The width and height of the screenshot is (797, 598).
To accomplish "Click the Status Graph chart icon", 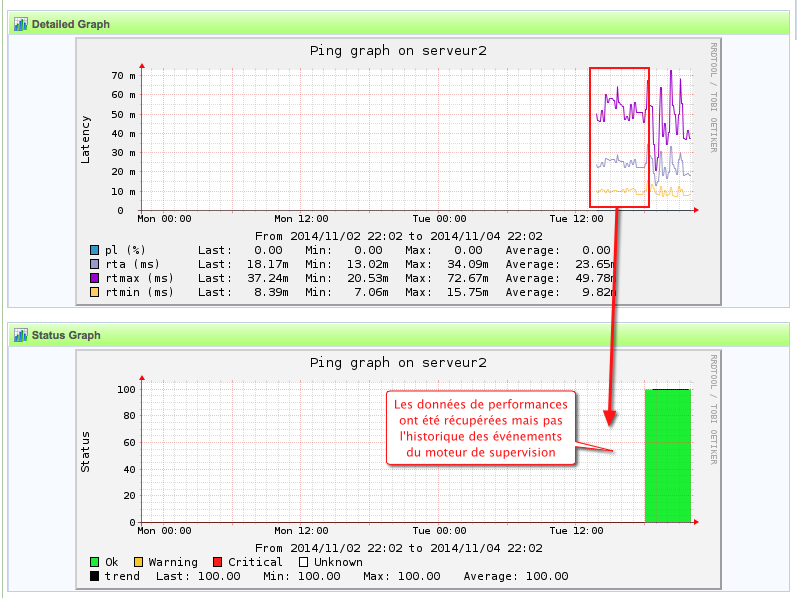I will point(20,335).
